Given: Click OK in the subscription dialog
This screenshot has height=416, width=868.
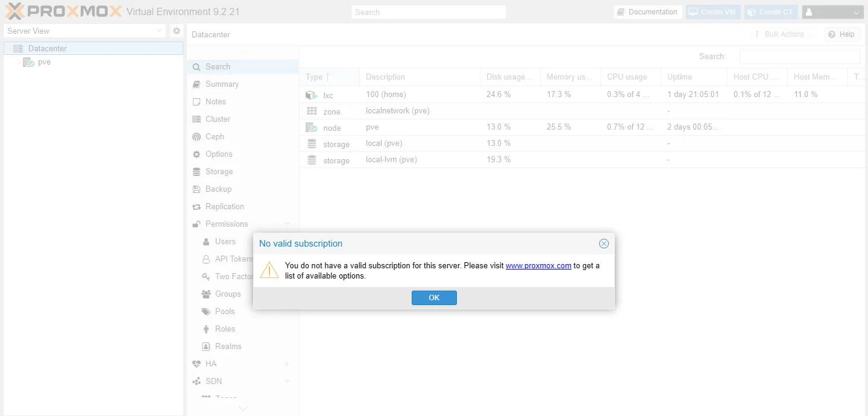Looking at the screenshot, I should [x=434, y=298].
